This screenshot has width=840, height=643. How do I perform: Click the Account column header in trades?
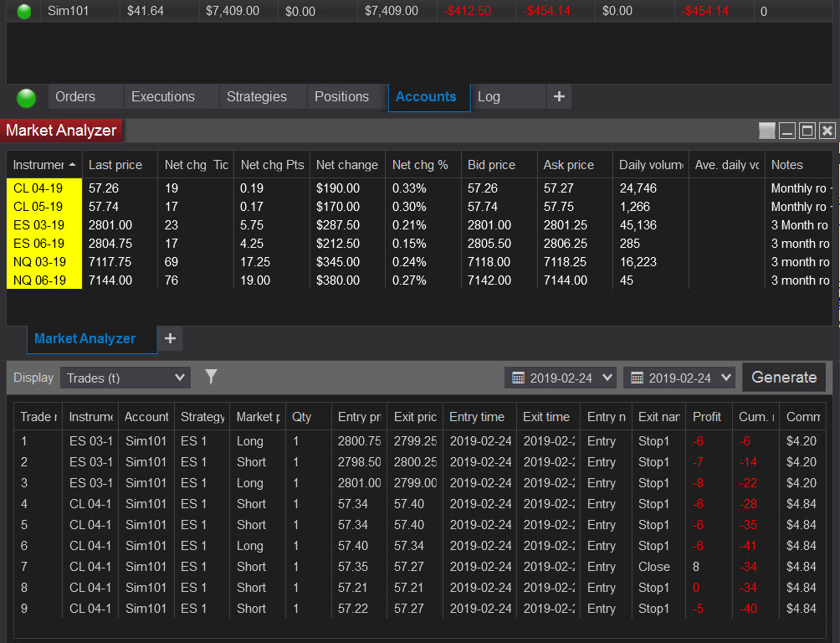click(x=146, y=417)
